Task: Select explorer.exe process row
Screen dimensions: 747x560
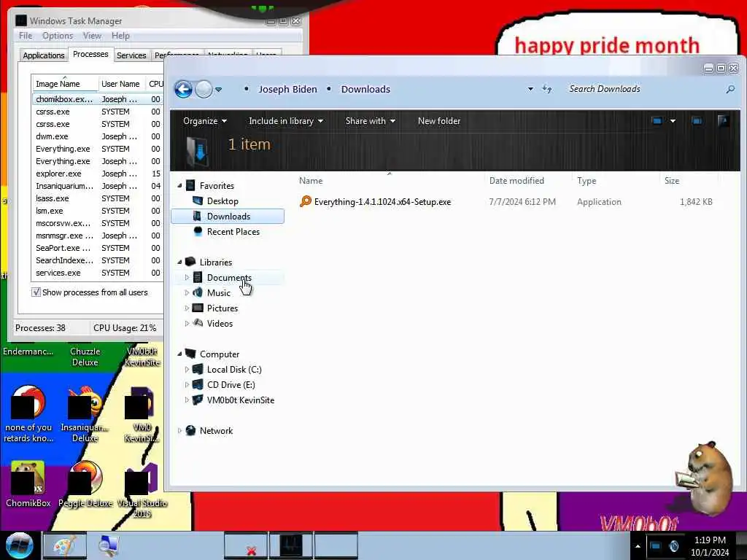Action: click(x=98, y=174)
